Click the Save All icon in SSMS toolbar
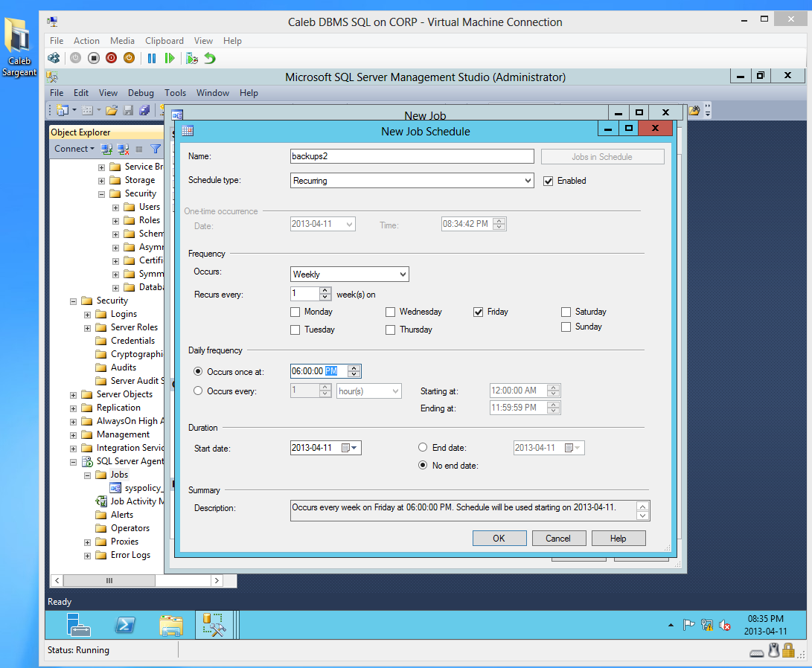The height and width of the screenshot is (668, 812). pyautogui.click(x=144, y=109)
